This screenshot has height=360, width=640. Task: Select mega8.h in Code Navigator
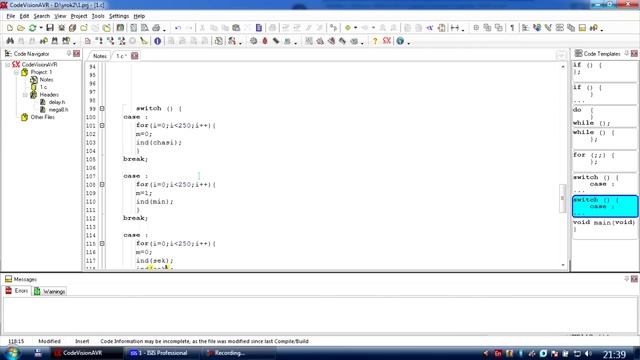coord(58,109)
